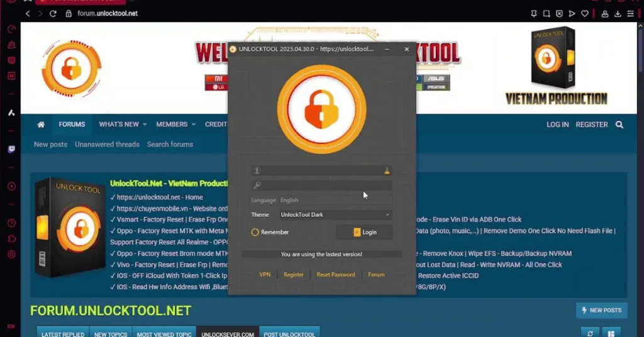The height and width of the screenshot is (337, 644).
Task: Open the white A-shaped sidebar icon
Action: point(11,113)
